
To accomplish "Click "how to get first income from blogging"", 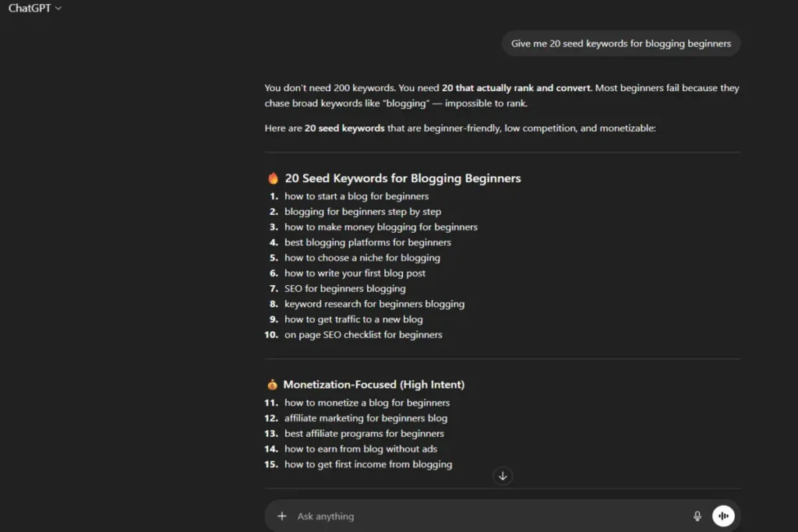I will (x=368, y=464).
